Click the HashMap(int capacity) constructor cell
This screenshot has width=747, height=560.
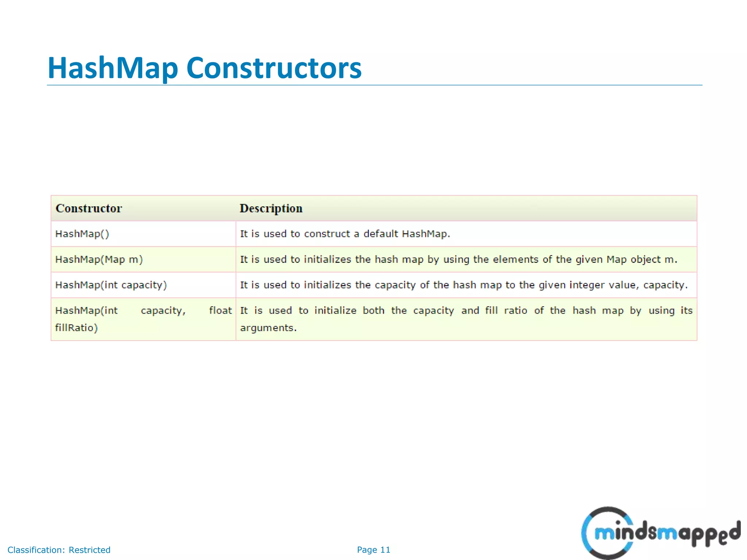click(143, 285)
